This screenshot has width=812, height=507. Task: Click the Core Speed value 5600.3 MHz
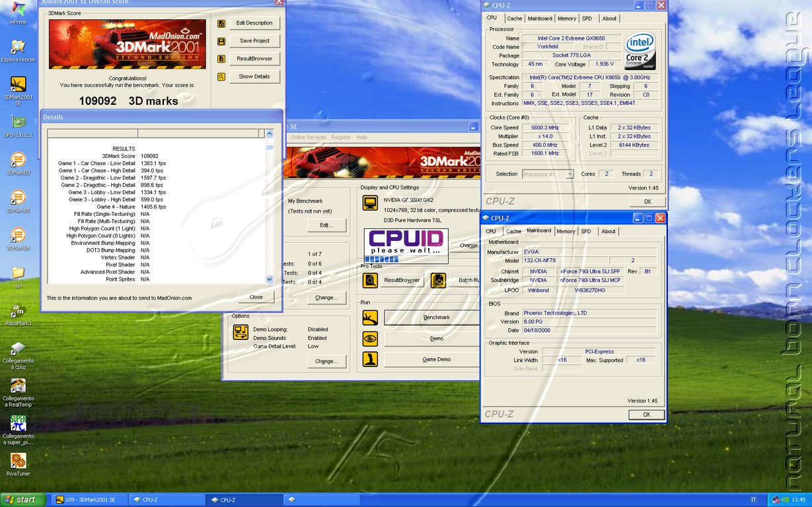[545, 127]
